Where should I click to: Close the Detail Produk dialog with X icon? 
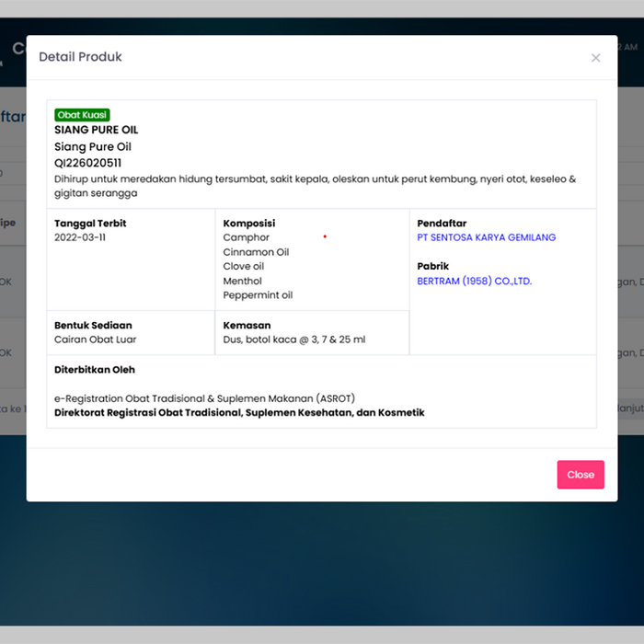pos(595,58)
